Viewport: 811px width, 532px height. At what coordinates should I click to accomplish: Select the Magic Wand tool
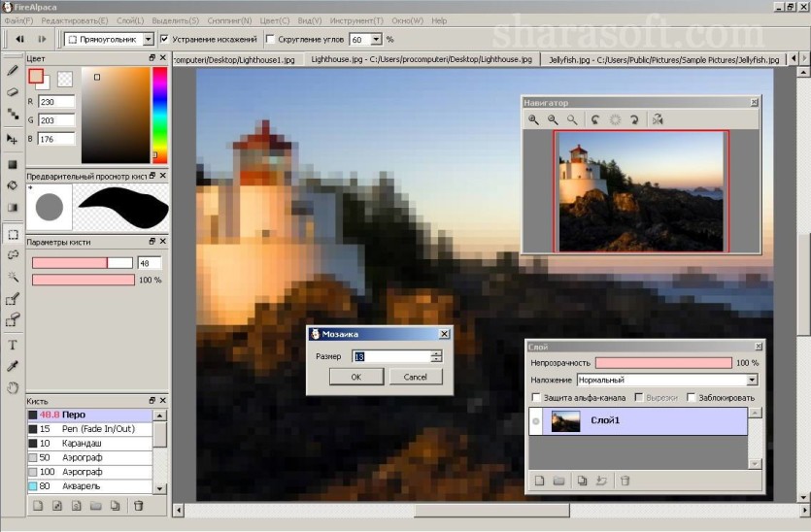pos(13,277)
